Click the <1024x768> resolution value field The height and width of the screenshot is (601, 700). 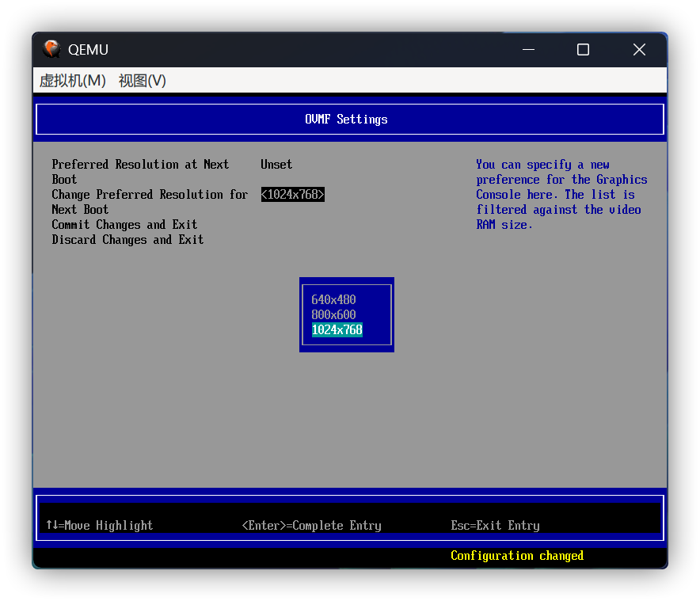(293, 195)
